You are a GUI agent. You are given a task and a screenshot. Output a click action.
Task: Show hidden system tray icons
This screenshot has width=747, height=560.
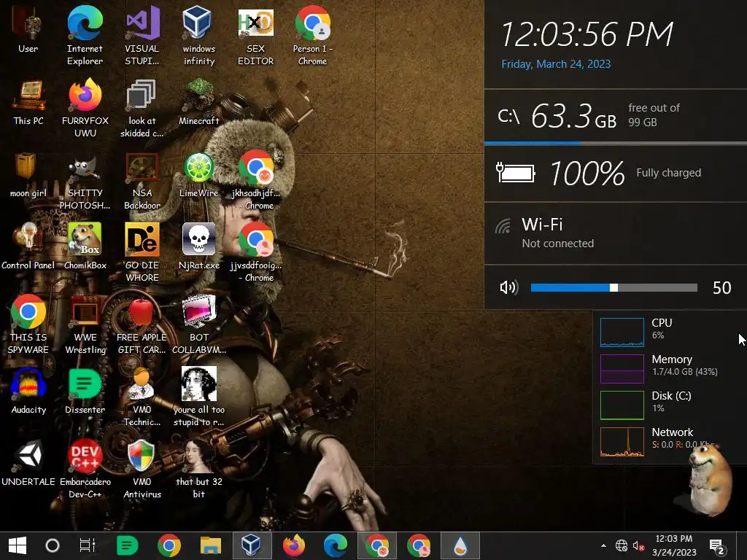click(603, 545)
